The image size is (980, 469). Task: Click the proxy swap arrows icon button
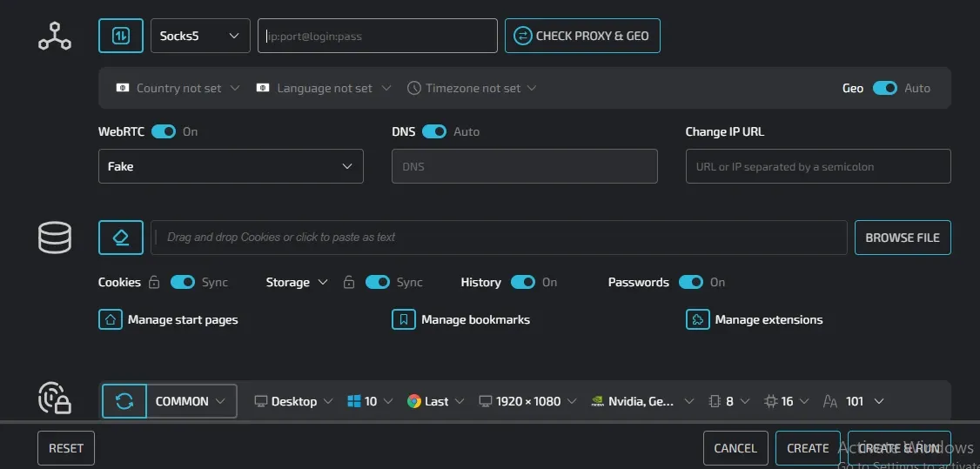tap(121, 36)
